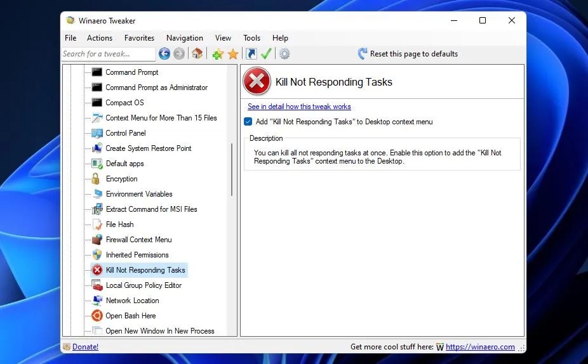Image resolution: width=588 pixels, height=364 pixels.
Task: Click the Context Menu for More Than 15 Files icon
Action: [x=97, y=117]
